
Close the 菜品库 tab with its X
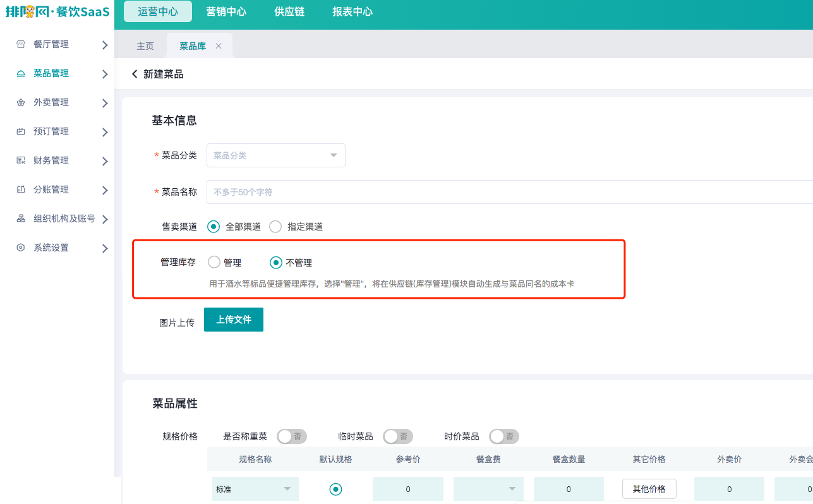pos(219,46)
